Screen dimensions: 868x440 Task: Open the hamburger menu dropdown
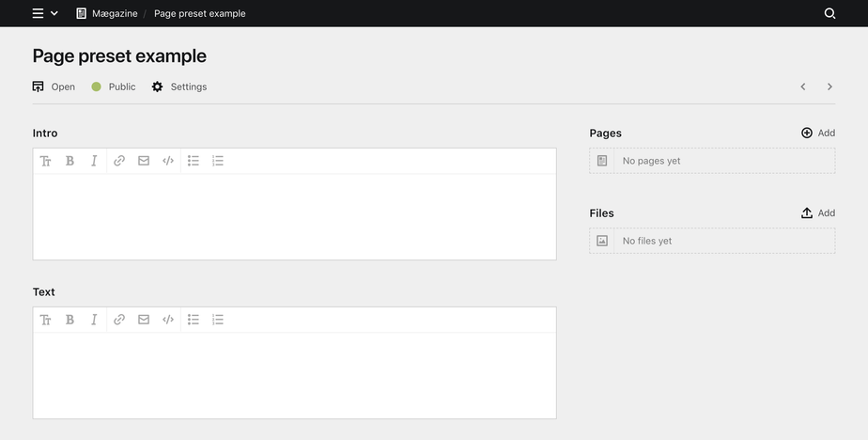pyautogui.click(x=44, y=13)
